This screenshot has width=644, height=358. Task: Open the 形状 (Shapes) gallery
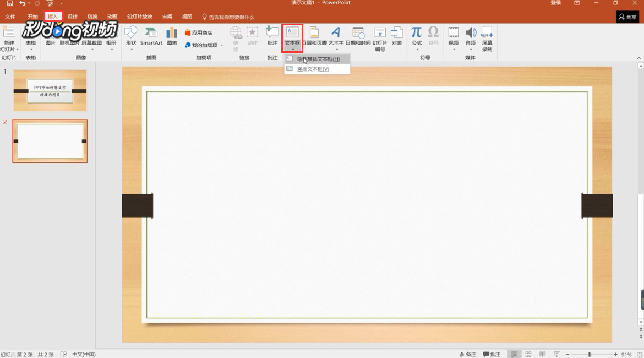[x=131, y=38]
